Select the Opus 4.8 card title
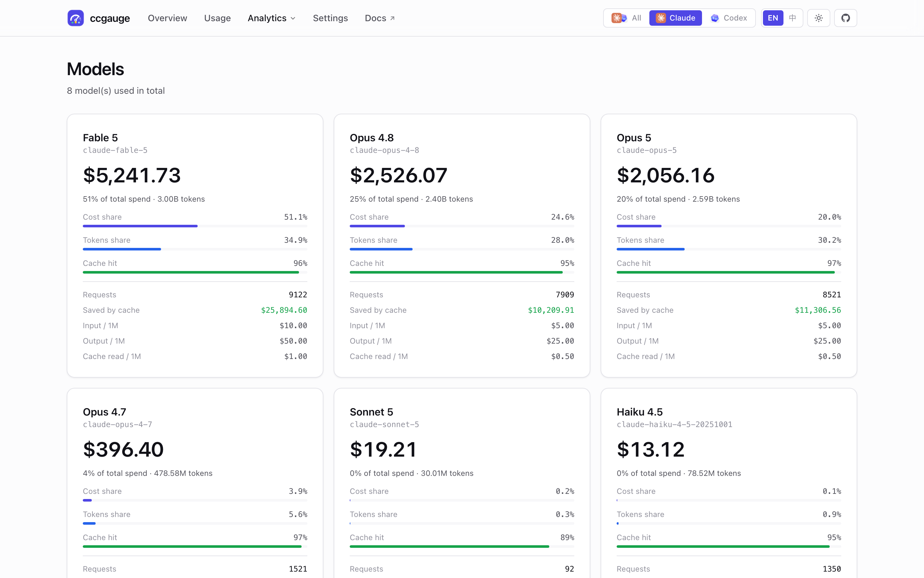The height and width of the screenshot is (578, 924). coord(372,138)
